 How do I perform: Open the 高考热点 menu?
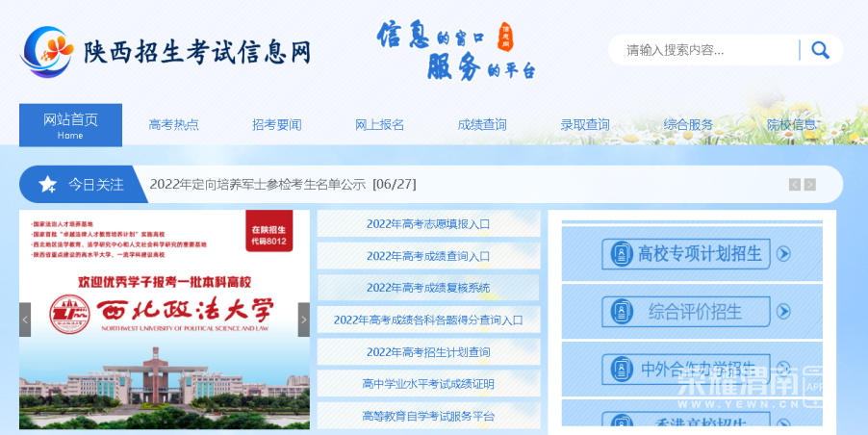[x=173, y=125]
